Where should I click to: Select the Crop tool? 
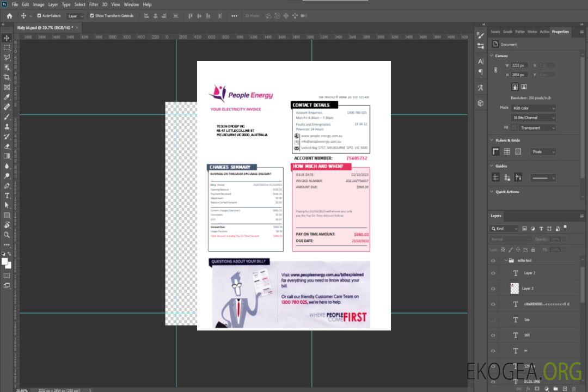(7, 77)
